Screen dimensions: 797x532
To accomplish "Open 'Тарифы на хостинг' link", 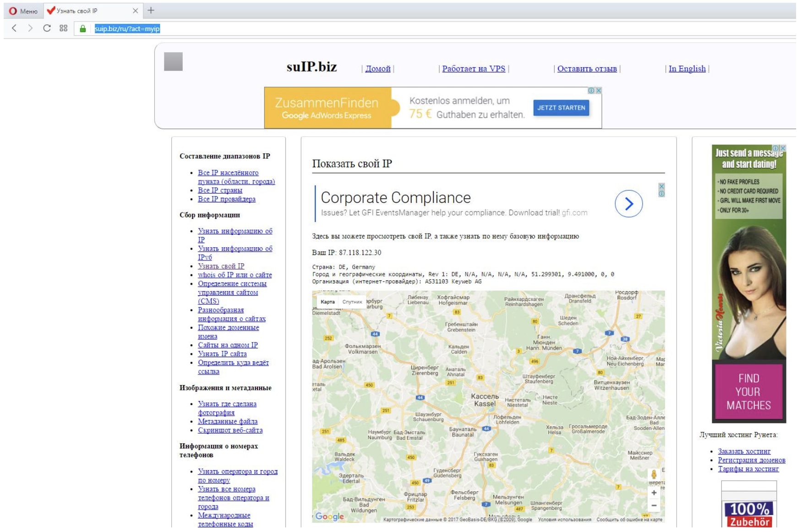I will tap(748, 469).
